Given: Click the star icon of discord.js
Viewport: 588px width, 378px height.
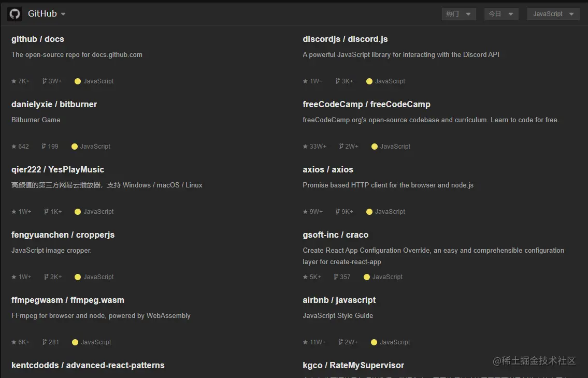Looking at the screenshot, I should pos(305,81).
